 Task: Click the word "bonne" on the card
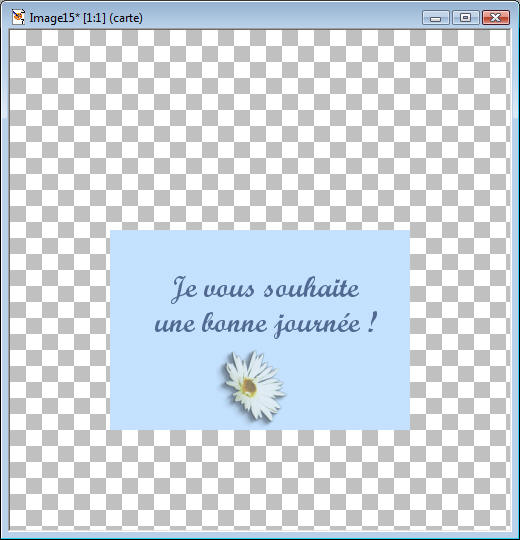[x=235, y=324]
